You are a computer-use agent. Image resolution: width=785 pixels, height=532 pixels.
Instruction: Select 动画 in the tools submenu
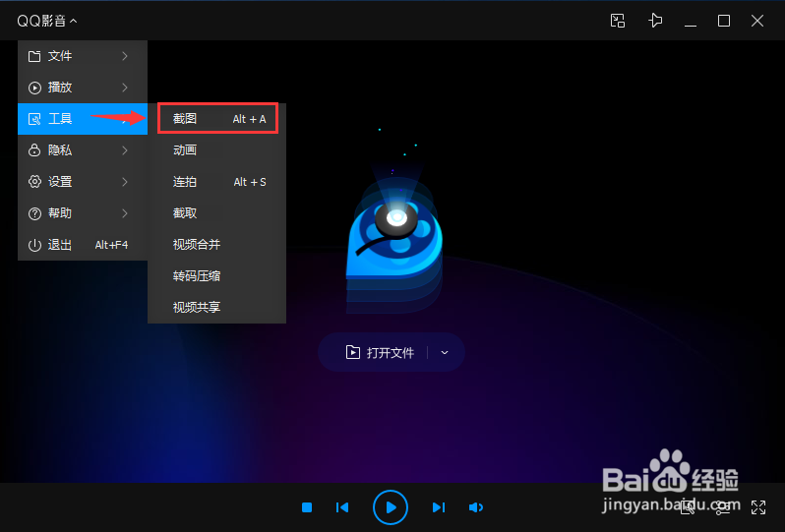click(x=217, y=150)
